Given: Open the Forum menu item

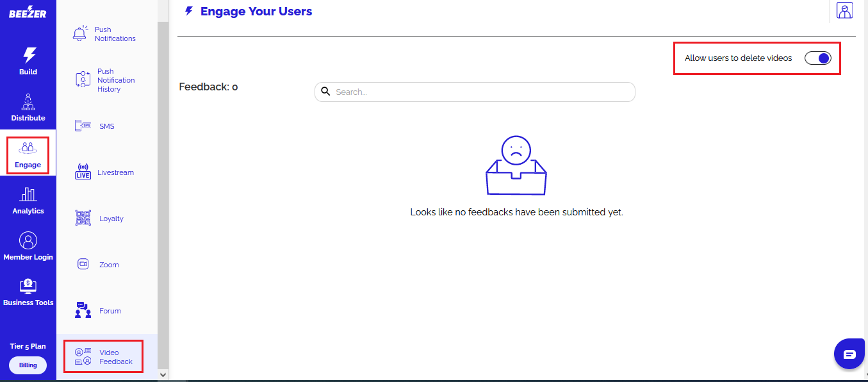Looking at the screenshot, I should pyautogui.click(x=99, y=311).
